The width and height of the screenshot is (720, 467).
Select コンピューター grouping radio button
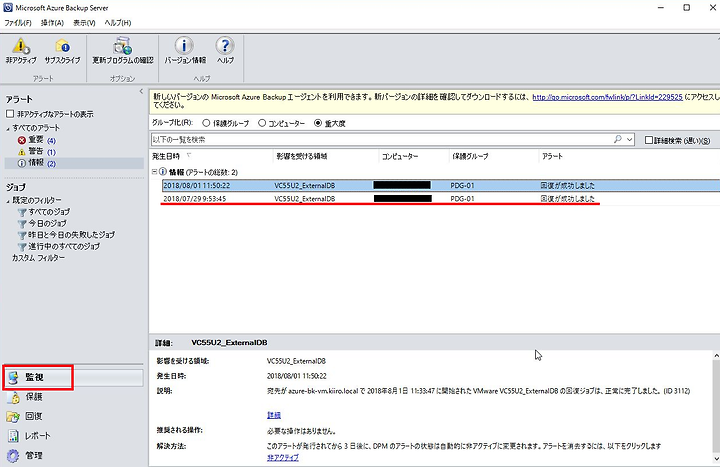click(262, 123)
